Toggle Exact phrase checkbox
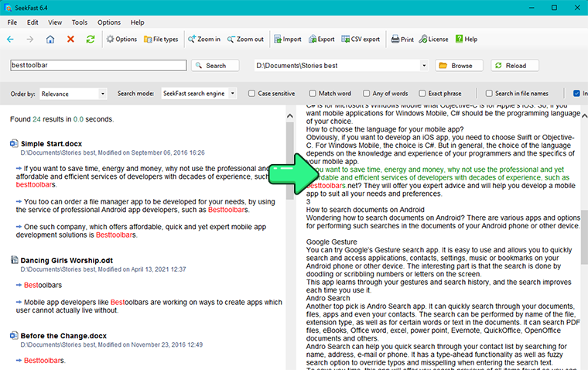588x370 pixels. tap(422, 94)
